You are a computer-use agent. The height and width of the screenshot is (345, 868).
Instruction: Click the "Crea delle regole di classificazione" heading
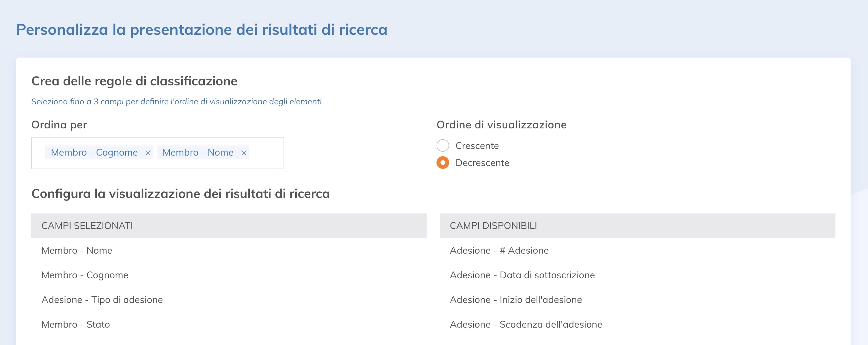134,81
